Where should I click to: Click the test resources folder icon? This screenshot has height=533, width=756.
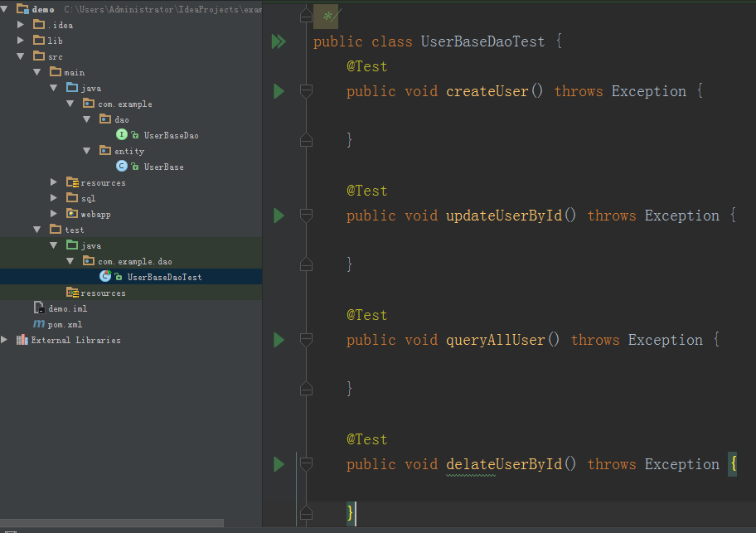point(72,293)
